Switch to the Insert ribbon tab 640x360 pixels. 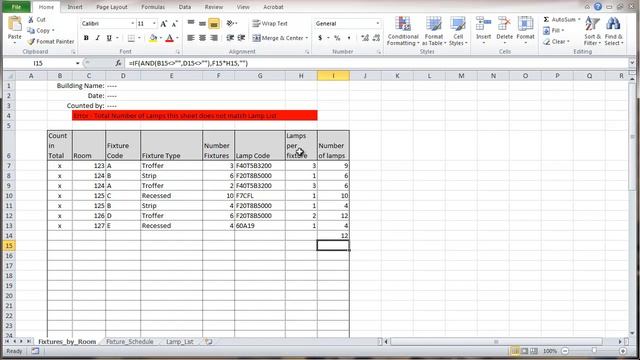point(75,7)
